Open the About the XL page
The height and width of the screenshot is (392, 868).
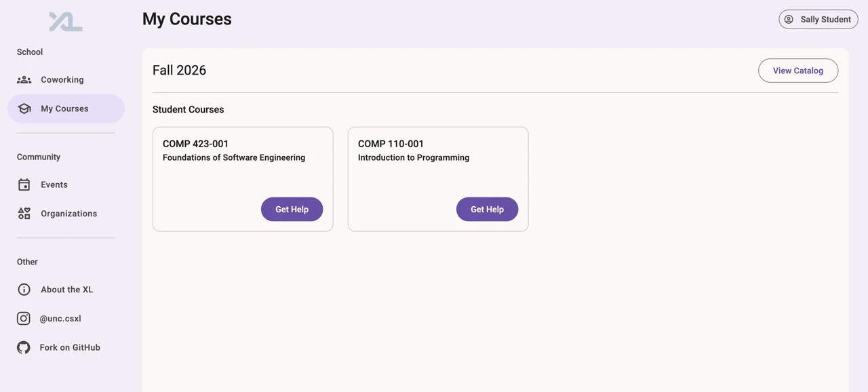[x=66, y=290]
